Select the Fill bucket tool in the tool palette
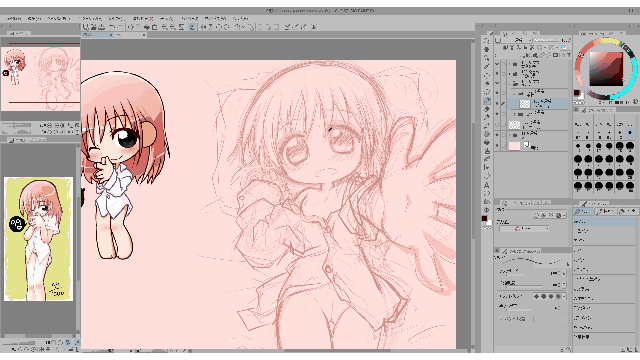Image resolution: width=640 pixels, height=360 pixels. tap(487, 142)
